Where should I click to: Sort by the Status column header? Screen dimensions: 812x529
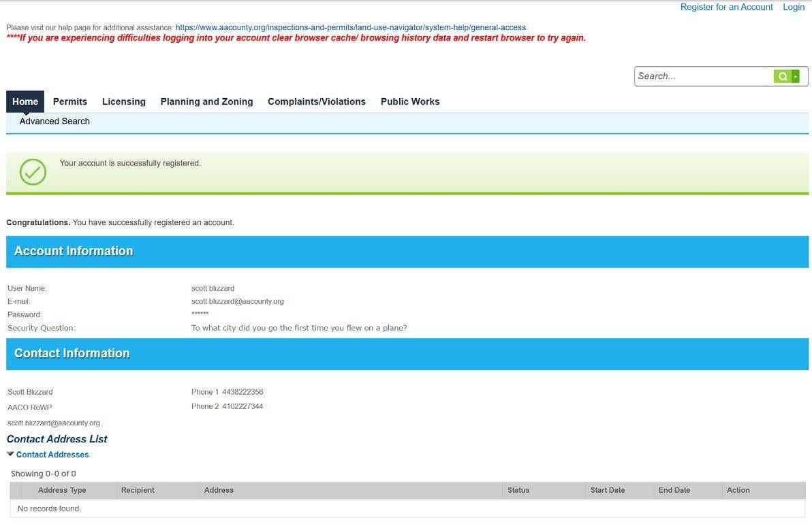click(x=518, y=490)
